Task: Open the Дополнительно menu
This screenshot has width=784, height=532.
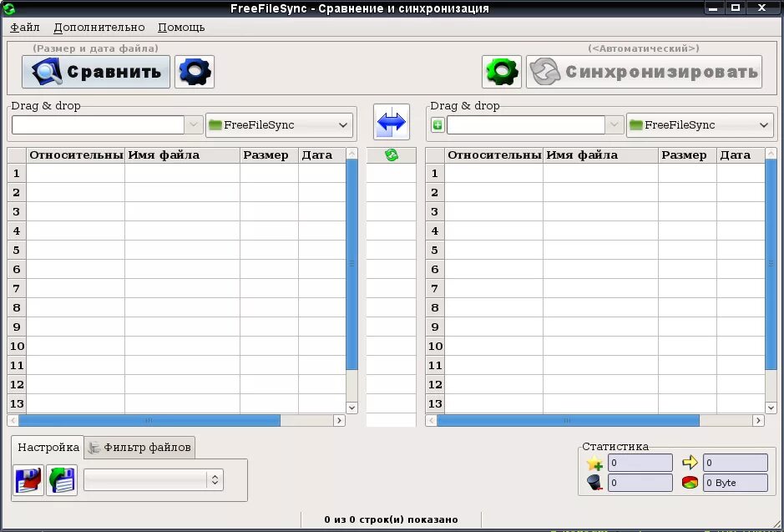Action: pyautogui.click(x=99, y=28)
